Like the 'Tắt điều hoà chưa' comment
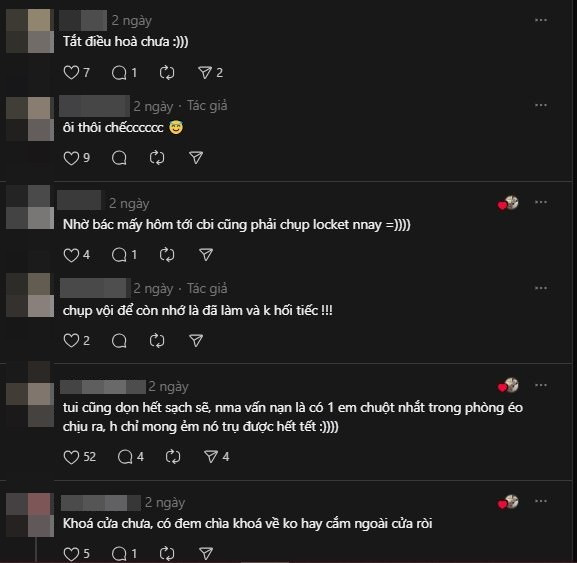 pos(71,72)
